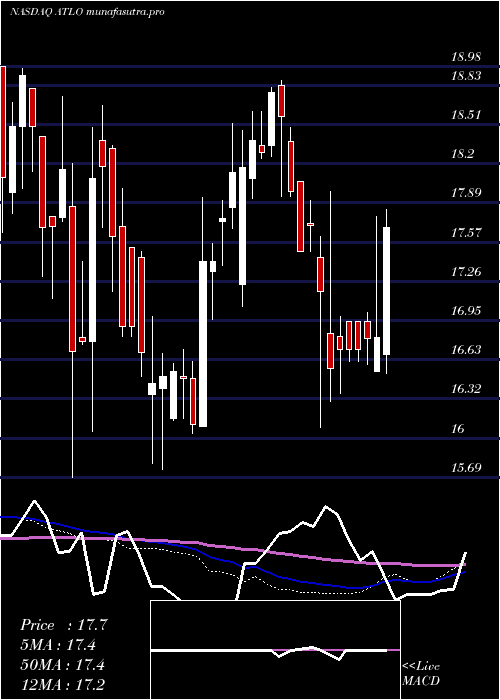Screen dimensions: 500x700
Task: Select the 16.95 price axis label
Action: point(466,310)
